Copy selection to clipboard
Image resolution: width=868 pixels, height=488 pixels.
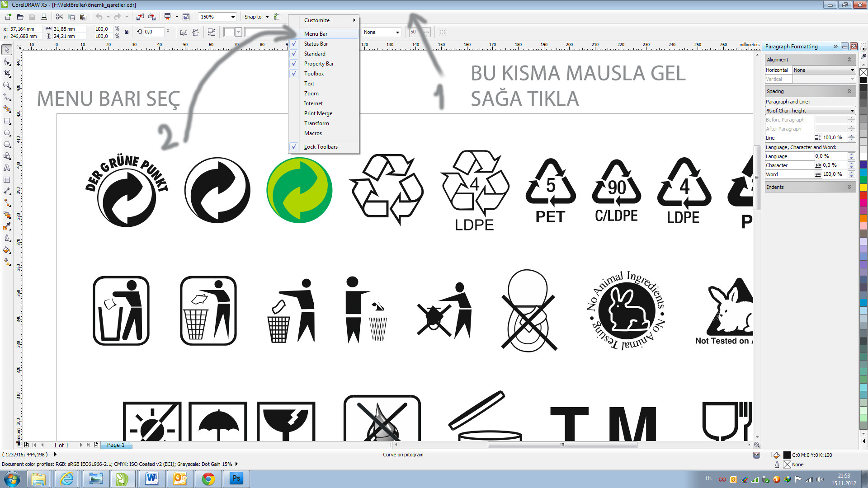[71, 17]
